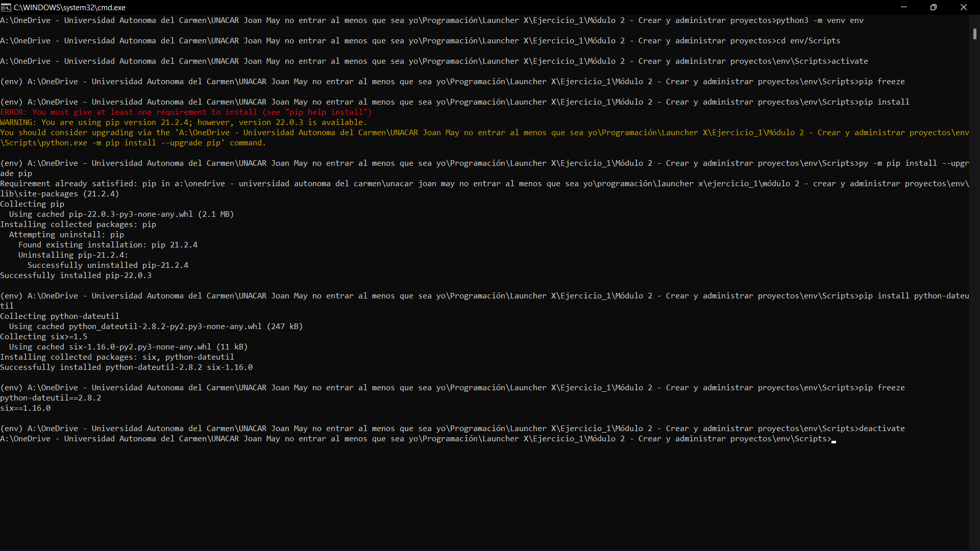Click the title text C:\WINDOWS\system32\cmd.exe
Viewport: 980px width, 551px height.
click(x=69, y=8)
